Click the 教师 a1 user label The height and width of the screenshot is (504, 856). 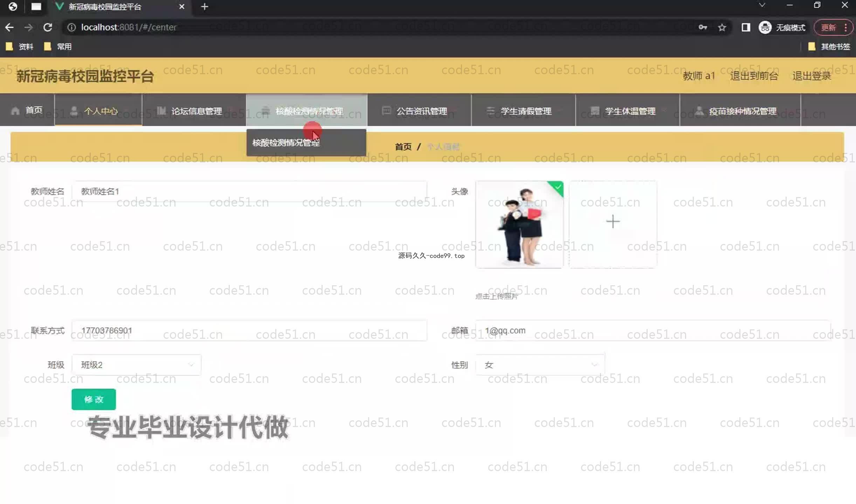[x=699, y=76]
